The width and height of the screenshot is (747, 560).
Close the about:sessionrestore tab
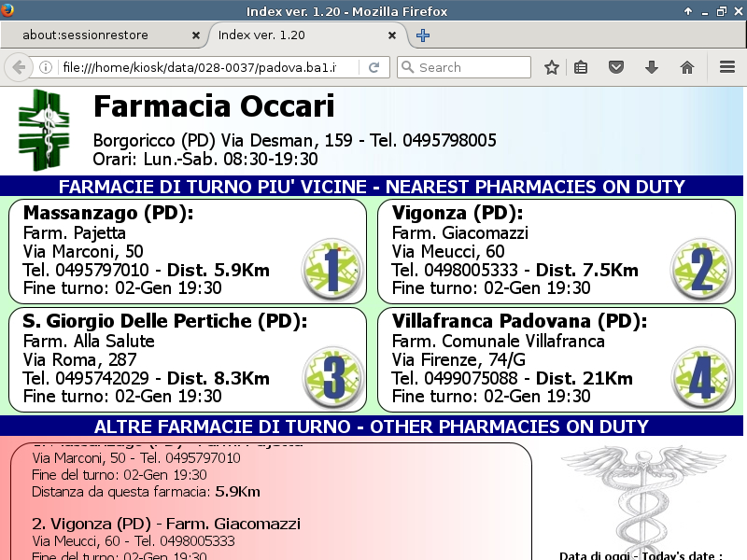click(195, 35)
